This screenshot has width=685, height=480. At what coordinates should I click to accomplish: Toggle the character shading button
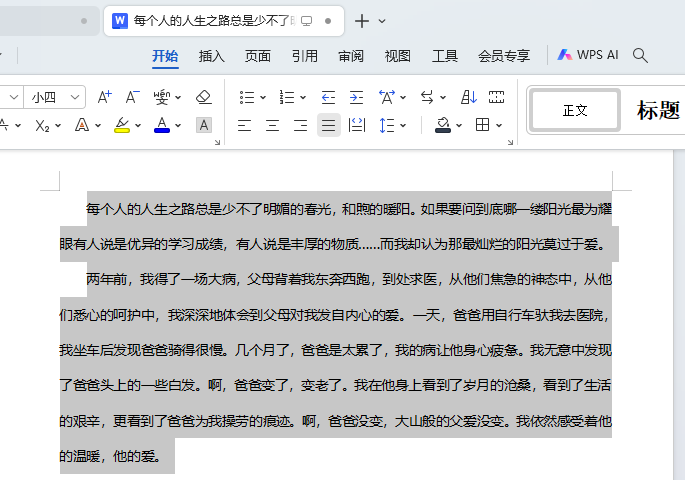coord(204,125)
